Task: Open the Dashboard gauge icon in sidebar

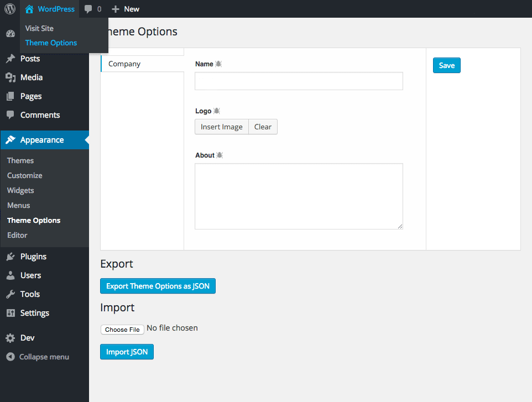Action: [11, 34]
